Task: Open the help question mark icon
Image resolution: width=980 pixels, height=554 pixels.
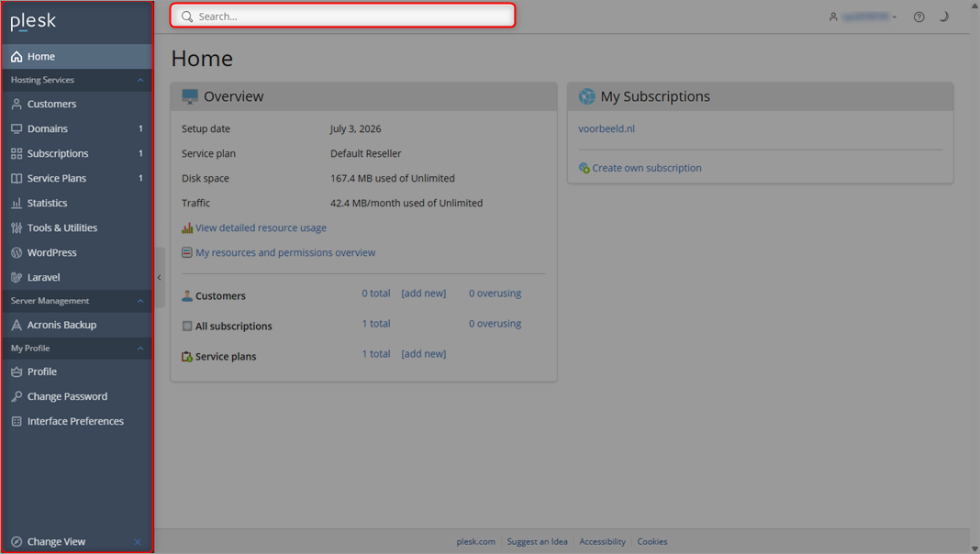Action: pos(919,17)
